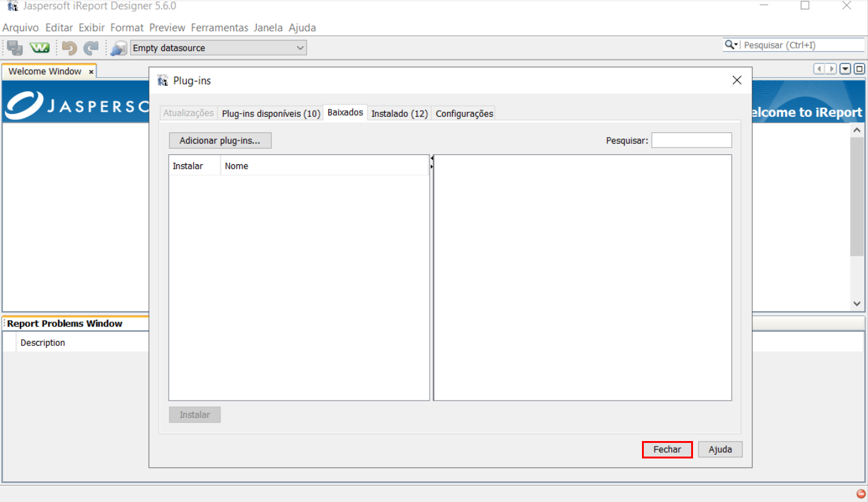Open the Empty datasource dropdown
The image size is (868, 502).
(x=219, y=48)
